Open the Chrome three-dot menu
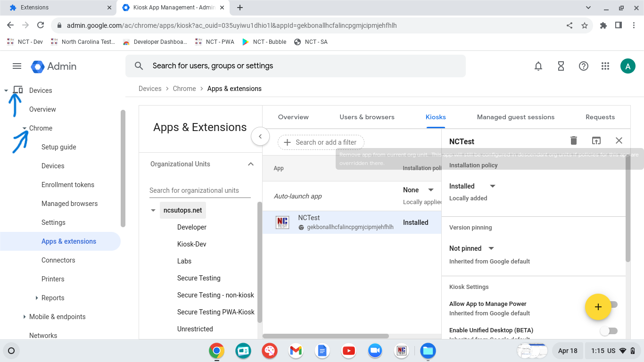The height and width of the screenshot is (362, 644). point(634,25)
